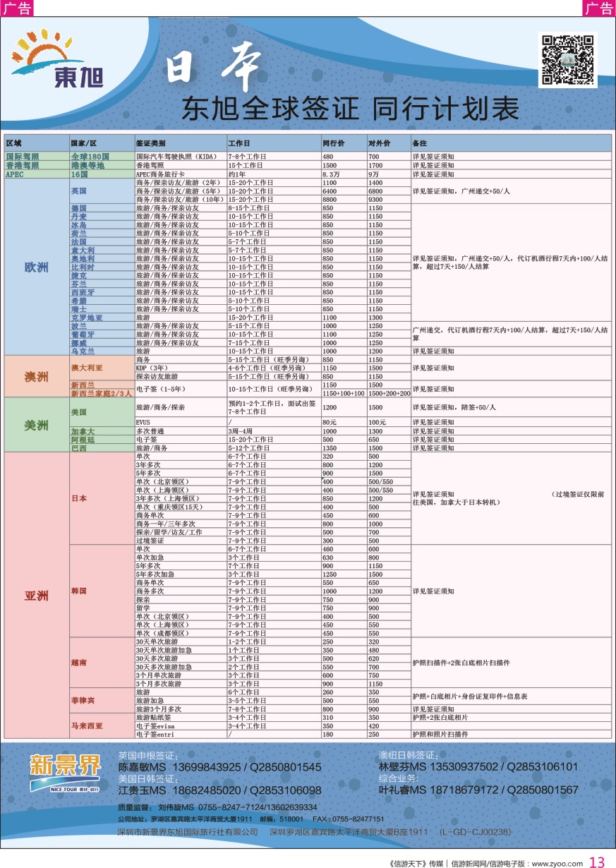Click the 质量监督 刘伟旋 phone line
Screen dimensions: 616x868
[x=217, y=807]
